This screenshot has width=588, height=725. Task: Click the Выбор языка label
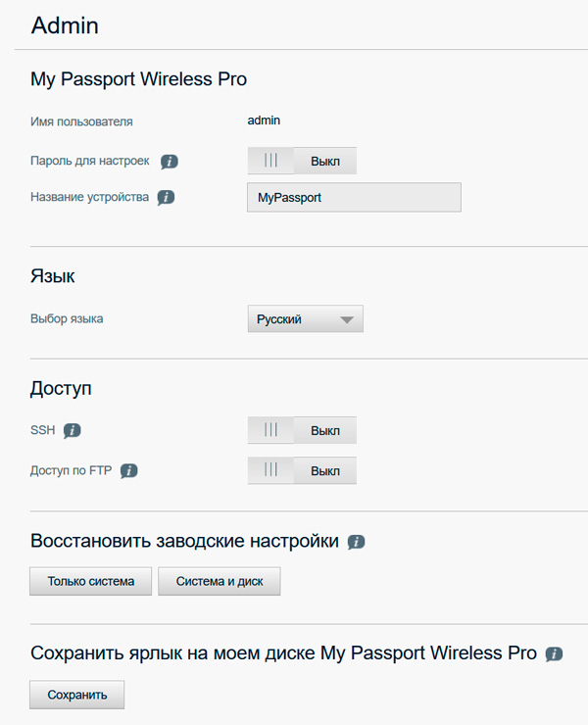pos(67,318)
